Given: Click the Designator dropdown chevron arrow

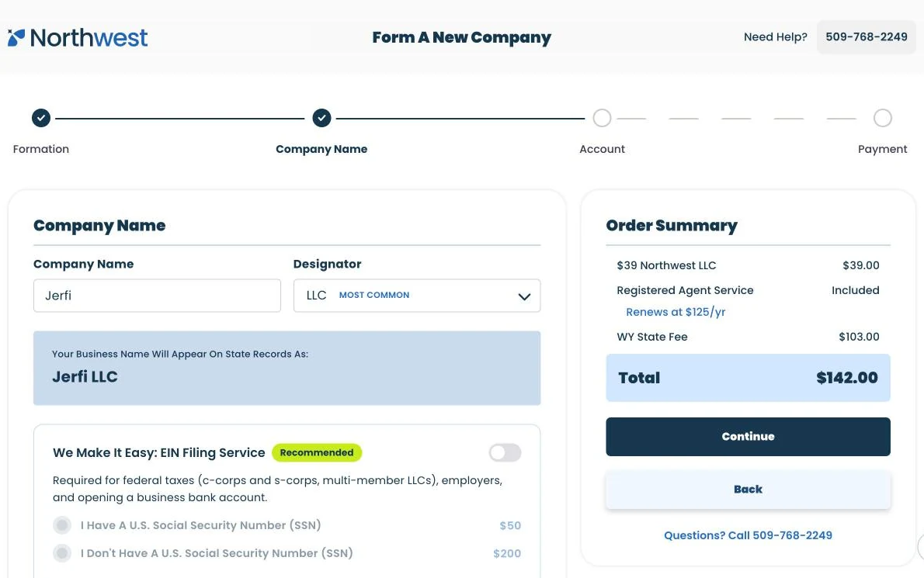Looking at the screenshot, I should 524,296.
